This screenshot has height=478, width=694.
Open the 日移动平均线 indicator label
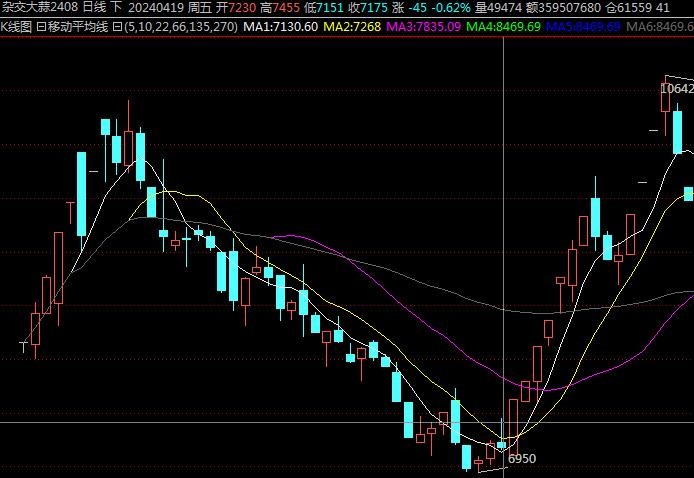coord(72,26)
